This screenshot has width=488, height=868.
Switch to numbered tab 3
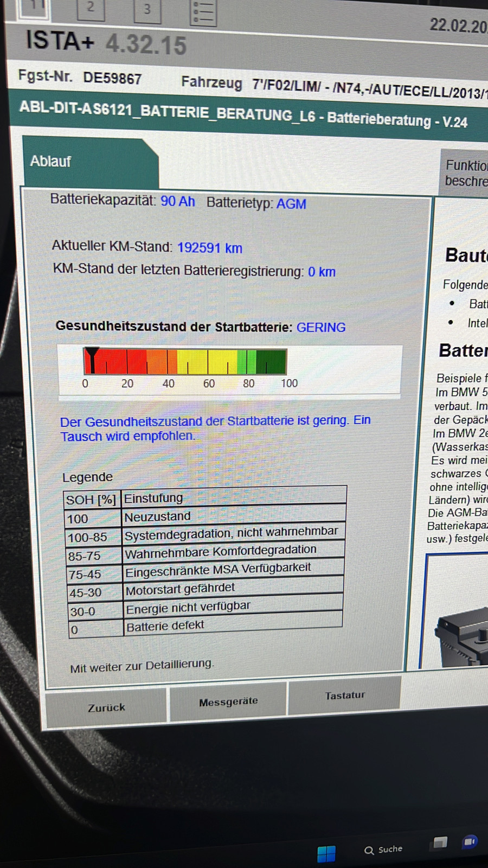click(x=147, y=10)
